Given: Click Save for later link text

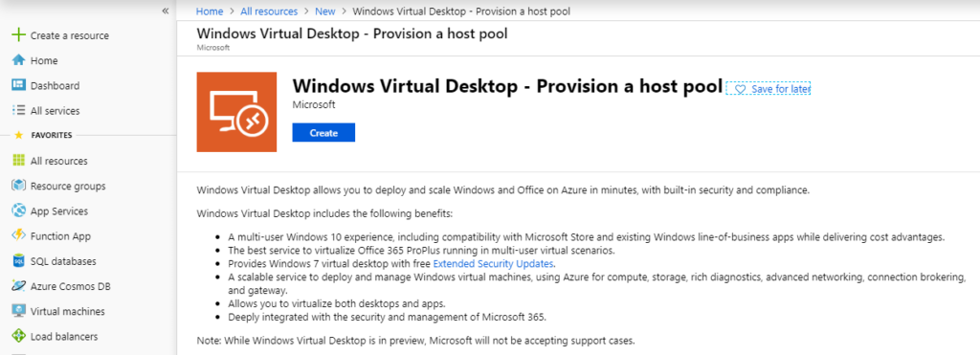Looking at the screenshot, I should tap(781, 89).
